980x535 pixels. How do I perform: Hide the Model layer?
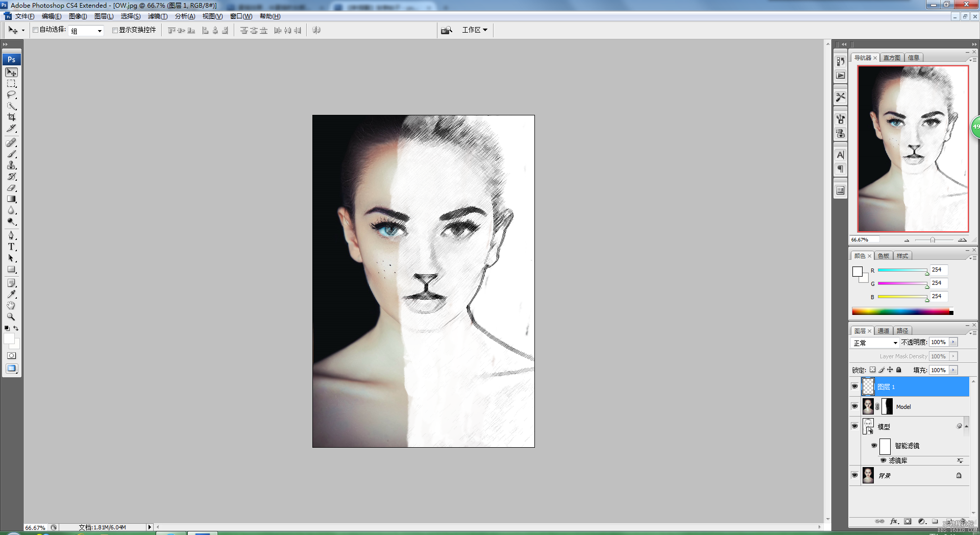[854, 406]
